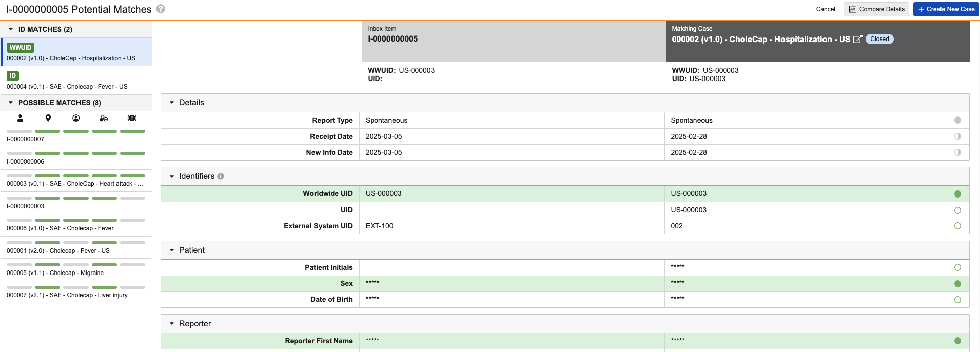Click the circled user icon column header

[76, 118]
